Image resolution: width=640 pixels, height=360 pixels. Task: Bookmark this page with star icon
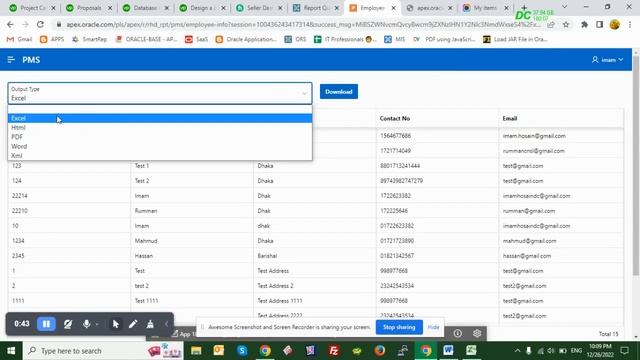click(x=566, y=24)
